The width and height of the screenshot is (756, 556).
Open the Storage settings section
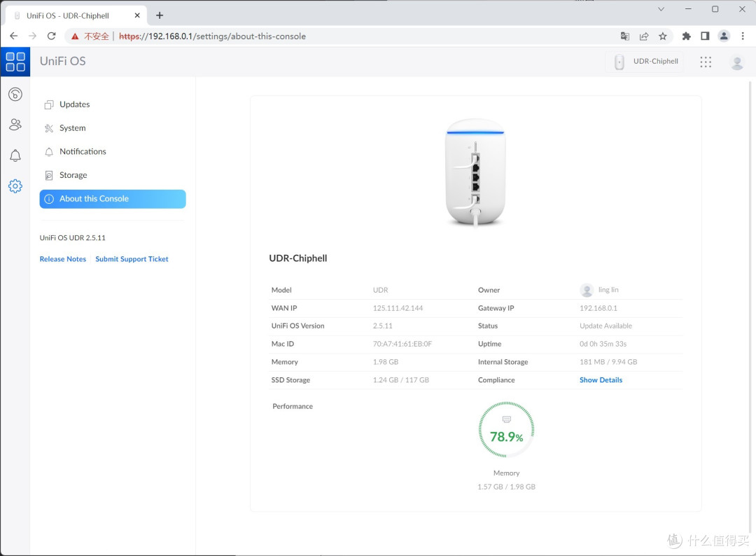(72, 175)
